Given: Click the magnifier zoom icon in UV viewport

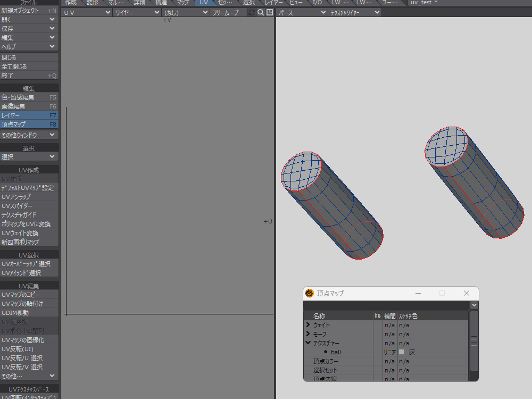Looking at the screenshot, I should 261,12.
